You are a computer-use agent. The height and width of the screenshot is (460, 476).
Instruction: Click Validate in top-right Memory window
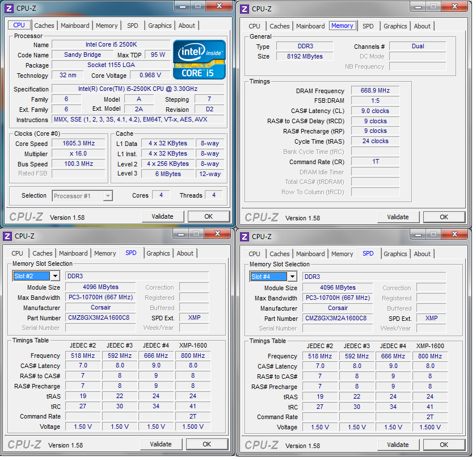398,218
